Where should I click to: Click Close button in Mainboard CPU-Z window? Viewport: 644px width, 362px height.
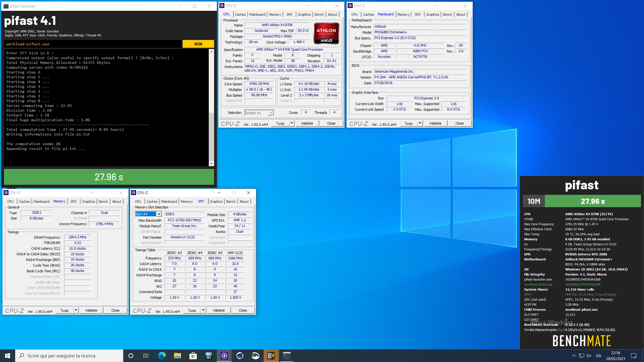click(459, 123)
